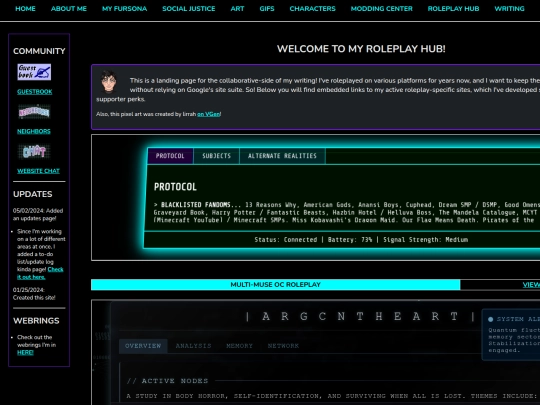Open the MEMORY tab
The image size is (540, 405).
(x=239, y=346)
